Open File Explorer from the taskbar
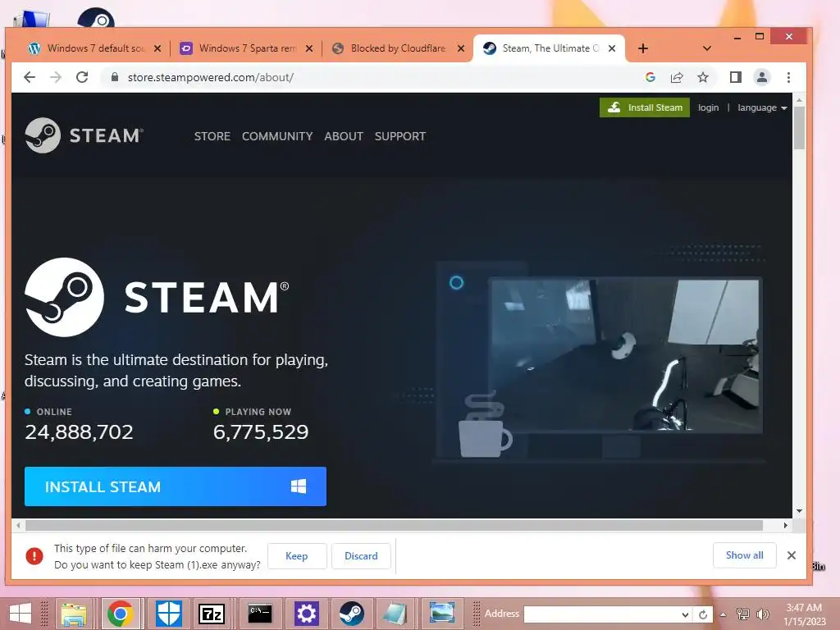The width and height of the screenshot is (840, 630). [74, 614]
